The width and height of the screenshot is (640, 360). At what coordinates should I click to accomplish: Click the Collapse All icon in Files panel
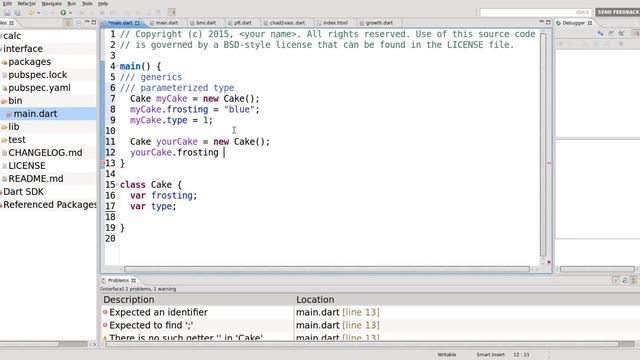[78, 23]
